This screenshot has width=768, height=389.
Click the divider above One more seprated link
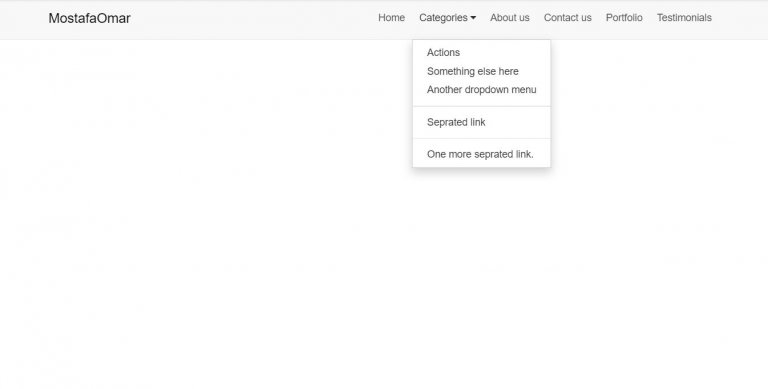pos(481,139)
